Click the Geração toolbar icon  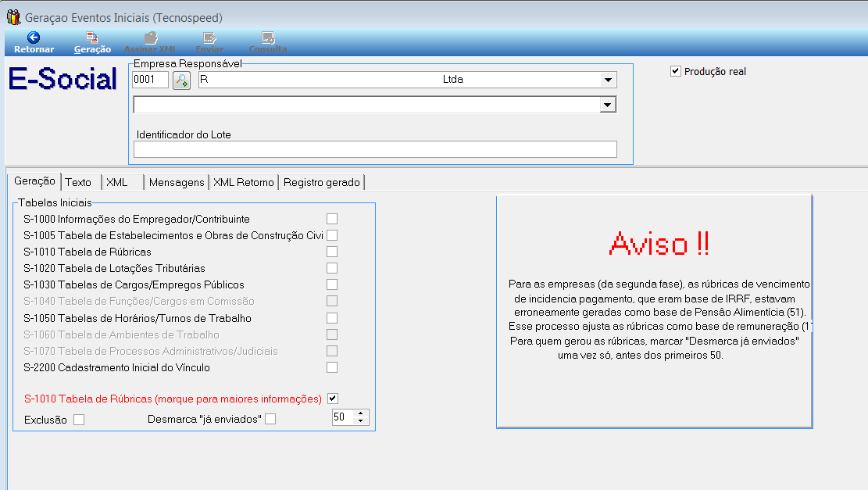point(92,38)
